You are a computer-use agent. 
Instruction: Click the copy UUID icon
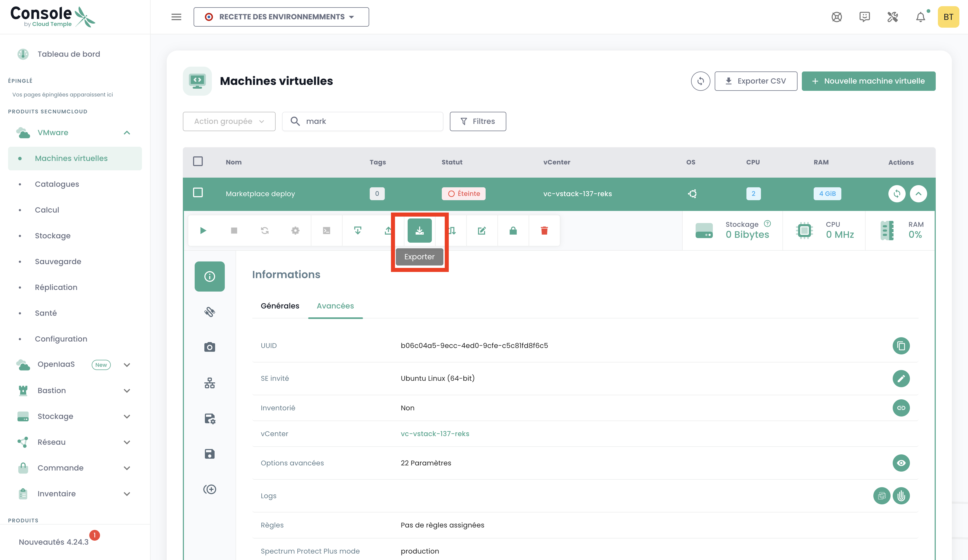coord(901,346)
